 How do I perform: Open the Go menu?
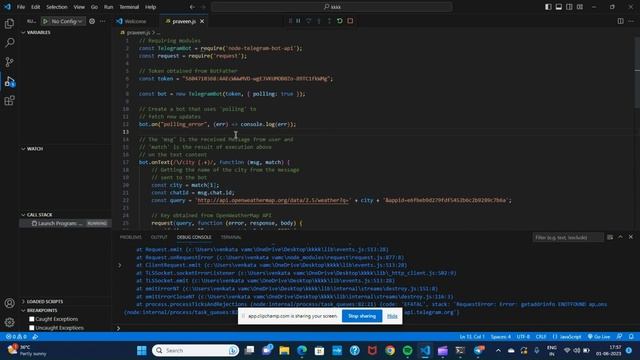[94, 7]
